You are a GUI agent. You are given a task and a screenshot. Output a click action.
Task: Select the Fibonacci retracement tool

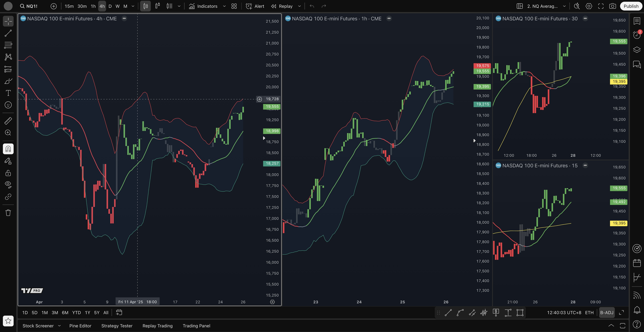pos(8,45)
